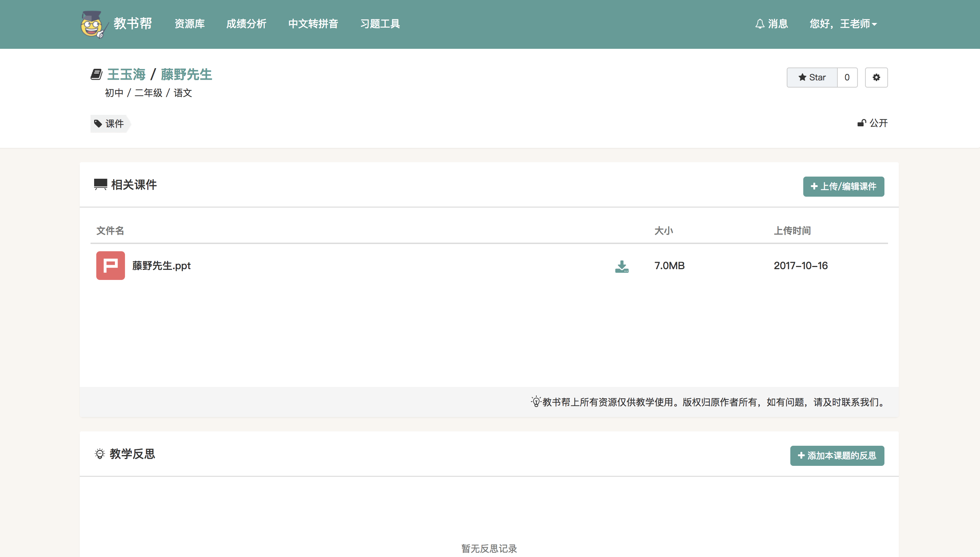
Task: Select 习题工具 in the navigation bar
Action: pyautogui.click(x=380, y=24)
